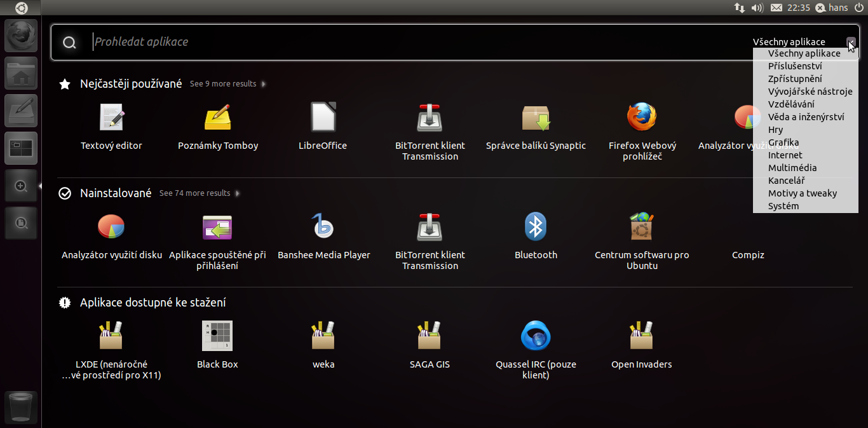The image size is (868, 428).
Task: Choose Motivy a tweaky category
Action: (804, 193)
